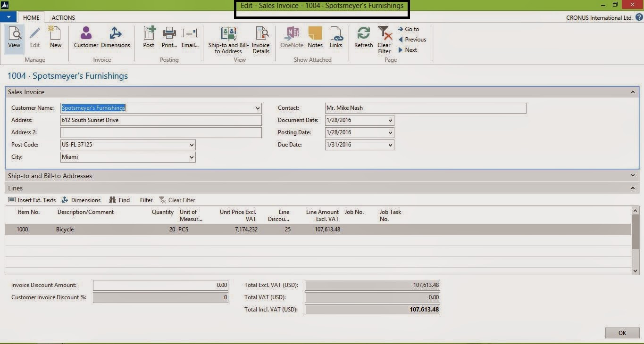Open invoice Dimensions from ribbon

(x=116, y=38)
